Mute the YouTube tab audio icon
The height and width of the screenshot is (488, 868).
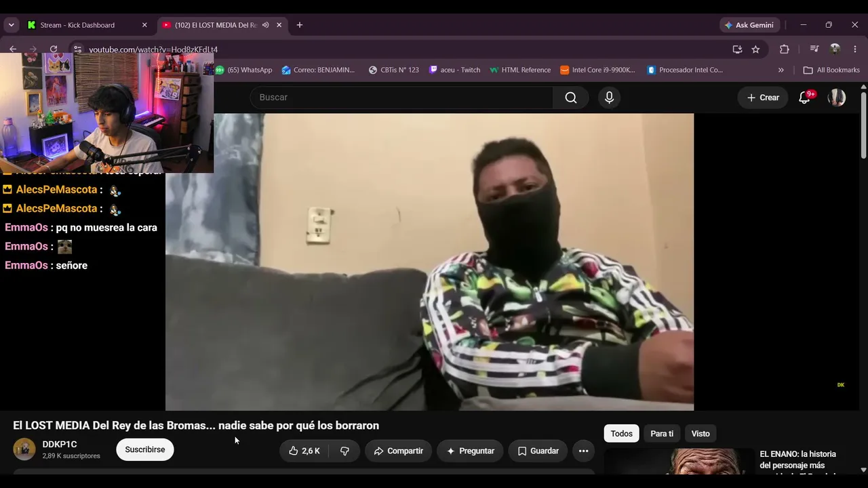pos(266,25)
